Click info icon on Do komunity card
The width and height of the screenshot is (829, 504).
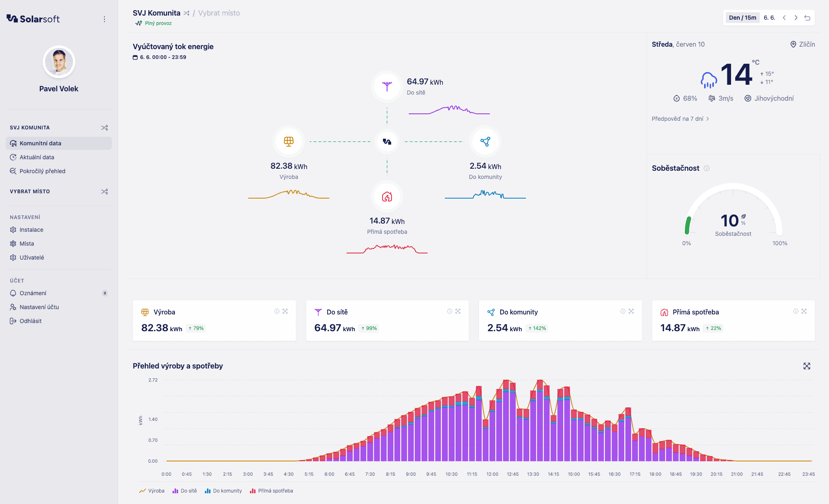pyautogui.click(x=623, y=311)
